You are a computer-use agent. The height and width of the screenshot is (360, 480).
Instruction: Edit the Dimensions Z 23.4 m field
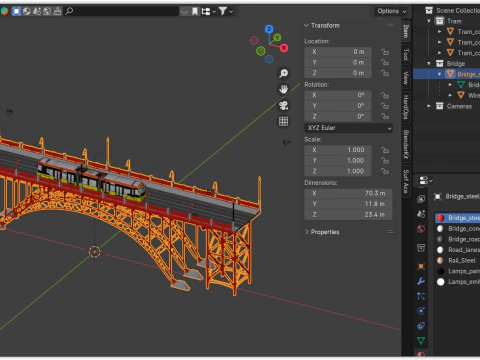[348, 215]
